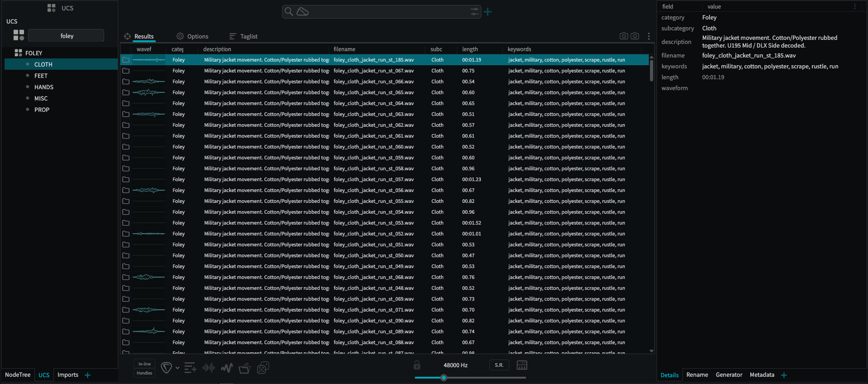This screenshot has width=868, height=384.
Task: Sort by the description column header
Action: pos(217,49)
